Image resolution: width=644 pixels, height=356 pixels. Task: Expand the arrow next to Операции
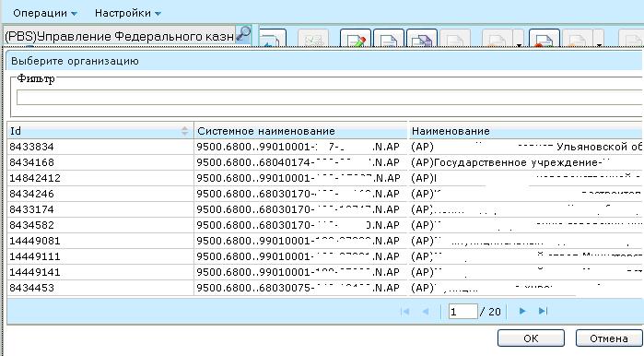pyautogui.click(x=74, y=14)
